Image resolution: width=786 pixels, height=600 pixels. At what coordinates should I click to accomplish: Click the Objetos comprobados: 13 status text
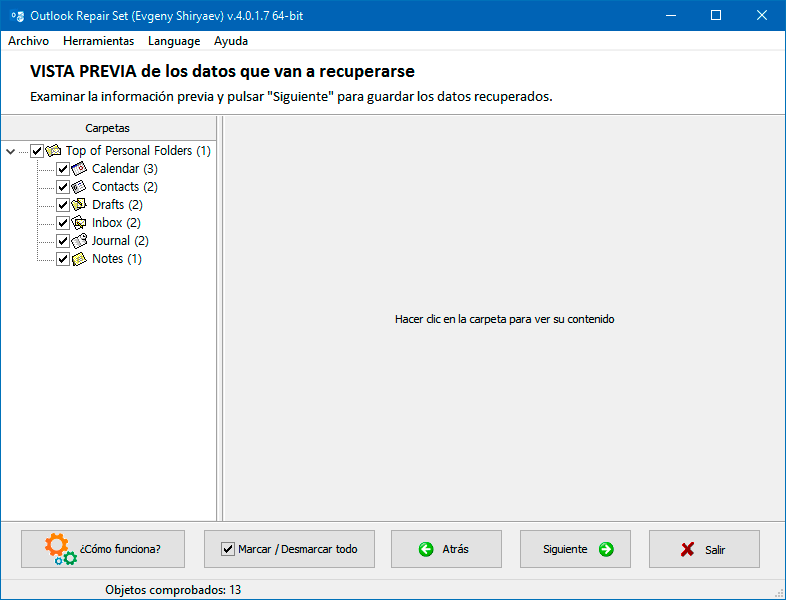173,590
